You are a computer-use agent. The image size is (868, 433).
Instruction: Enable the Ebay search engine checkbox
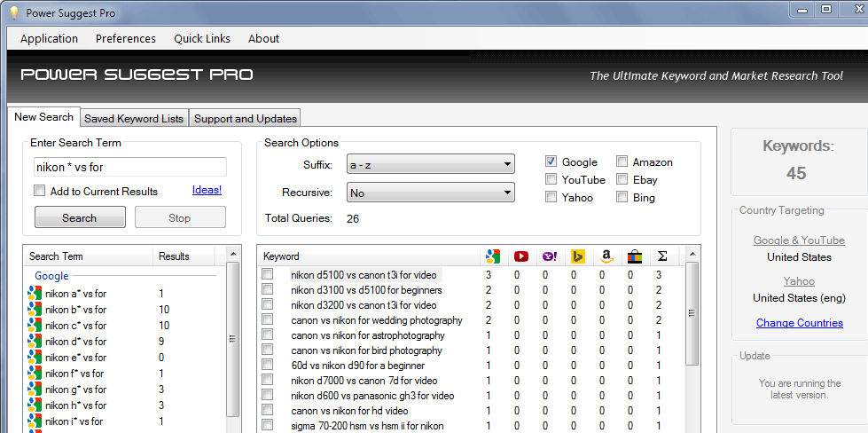coord(622,179)
